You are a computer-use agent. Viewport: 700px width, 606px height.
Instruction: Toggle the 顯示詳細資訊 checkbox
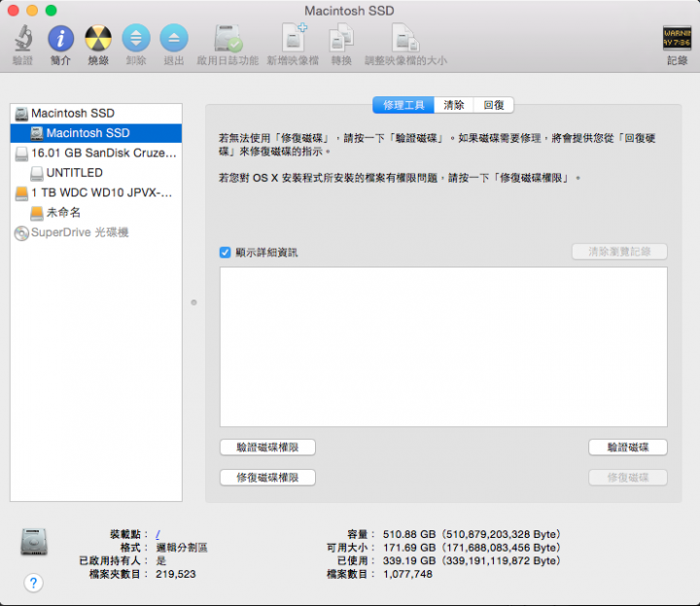click(x=226, y=252)
